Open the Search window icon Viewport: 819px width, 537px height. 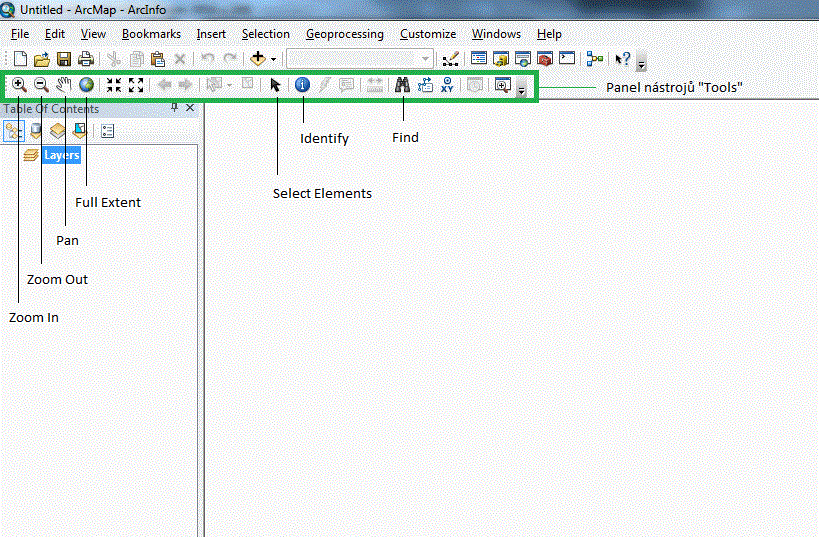point(523,59)
